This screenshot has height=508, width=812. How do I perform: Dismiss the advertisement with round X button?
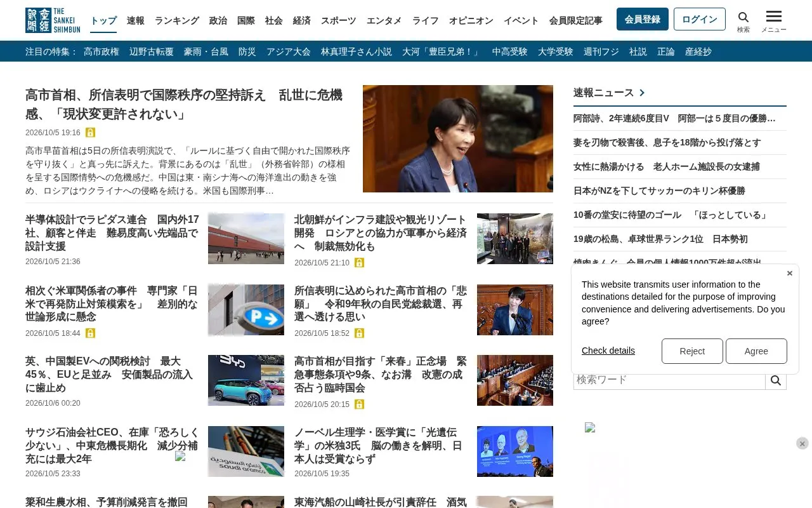[802, 443]
